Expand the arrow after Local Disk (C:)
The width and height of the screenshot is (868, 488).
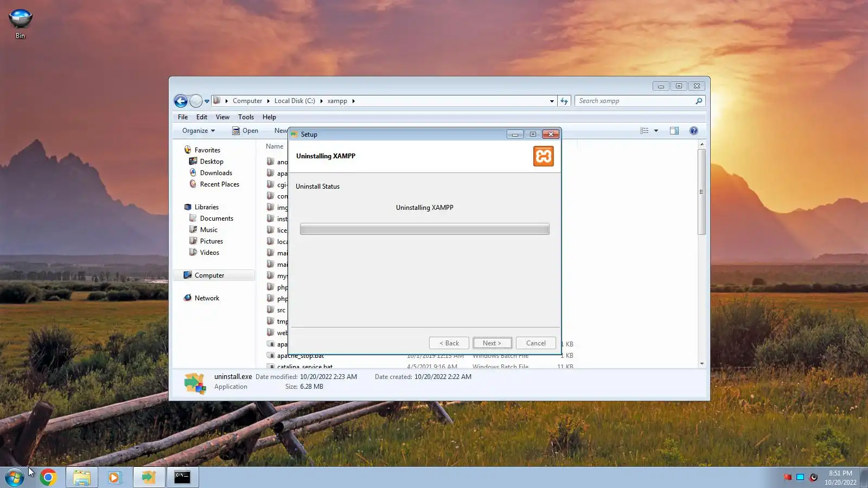click(321, 101)
